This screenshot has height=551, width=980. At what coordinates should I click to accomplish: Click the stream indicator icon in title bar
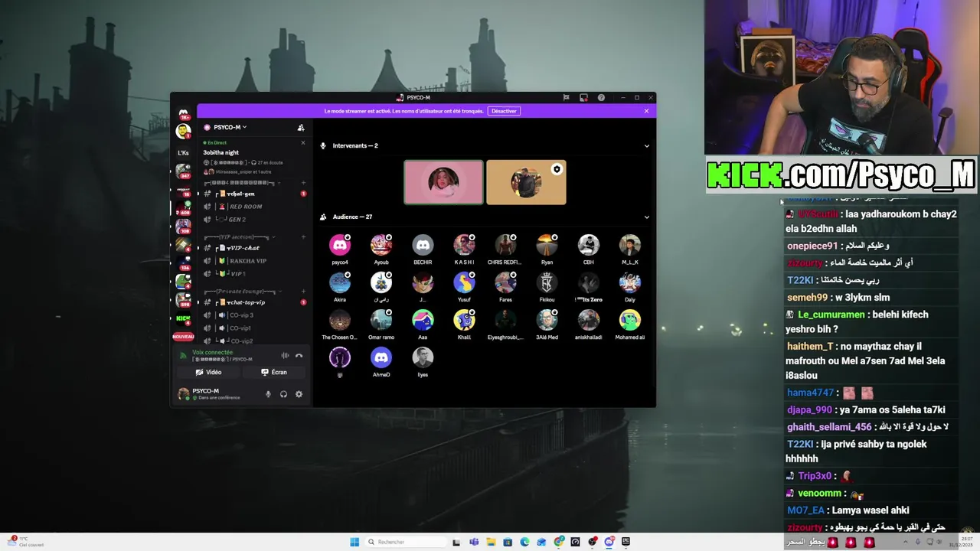tap(583, 97)
